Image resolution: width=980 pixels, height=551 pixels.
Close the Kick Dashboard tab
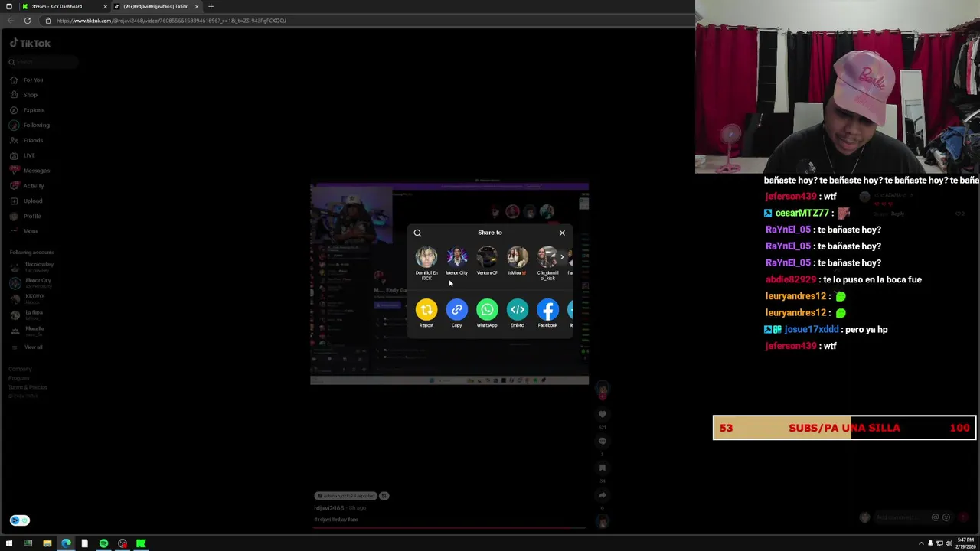105,6
